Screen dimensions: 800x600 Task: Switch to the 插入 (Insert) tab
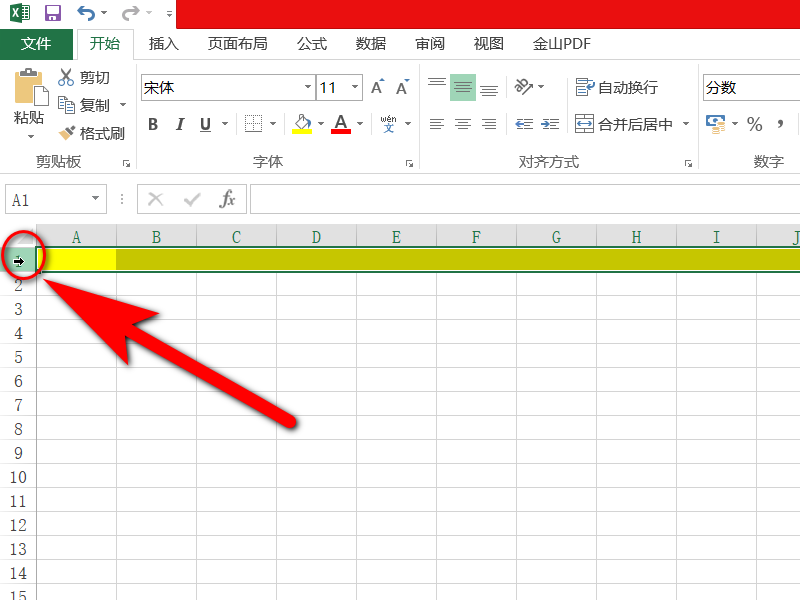pyautogui.click(x=163, y=44)
